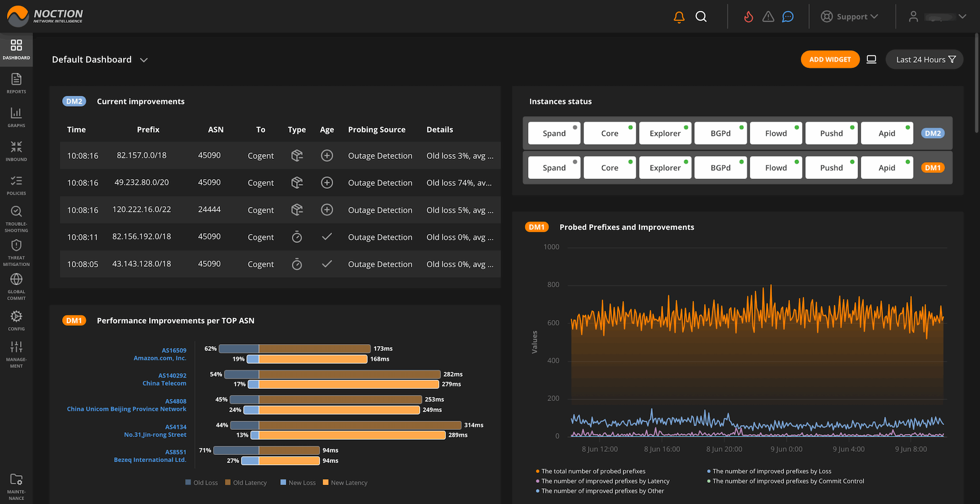Open the chat messages icon
The image size is (980, 504).
788,17
